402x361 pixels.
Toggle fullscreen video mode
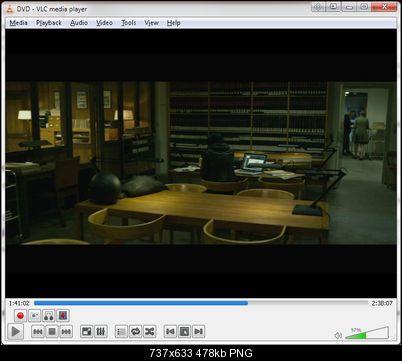87,332
